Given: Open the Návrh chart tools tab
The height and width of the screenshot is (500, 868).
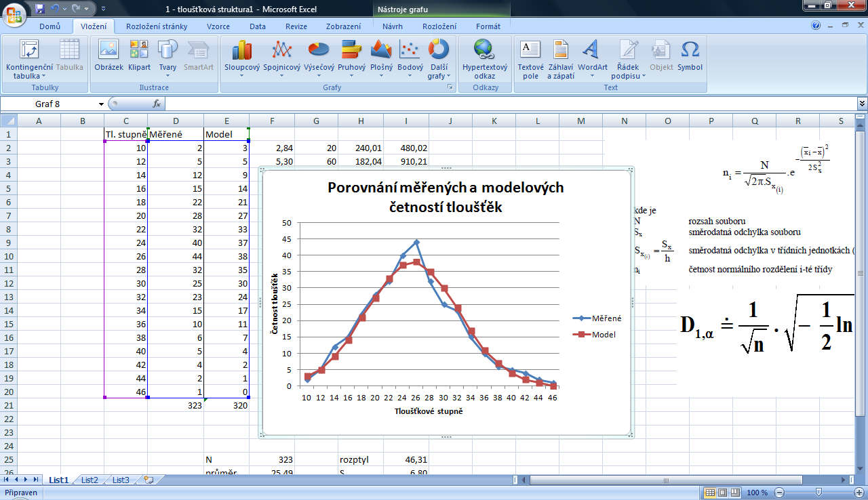Looking at the screenshot, I should tap(393, 26).
